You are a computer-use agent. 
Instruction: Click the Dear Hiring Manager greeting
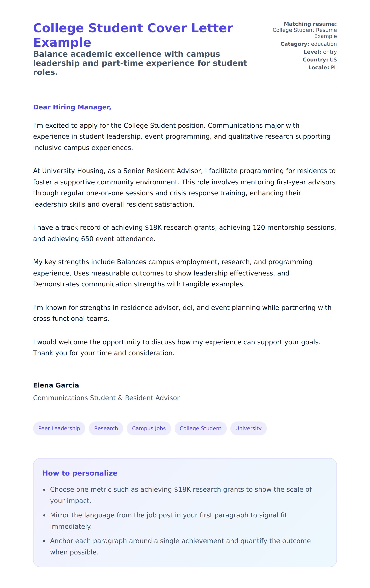[72, 107]
